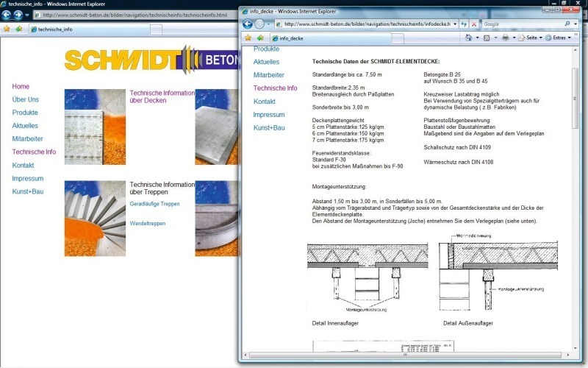Open Favorites star in technische_info window
This screenshot has width=588, height=368.
click(x=7, y=29)
